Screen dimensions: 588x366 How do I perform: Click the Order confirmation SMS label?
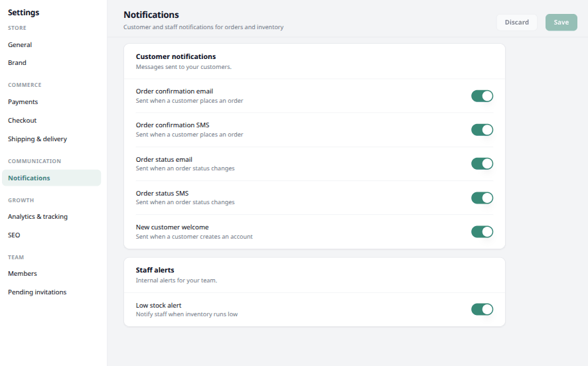point(173,125)
